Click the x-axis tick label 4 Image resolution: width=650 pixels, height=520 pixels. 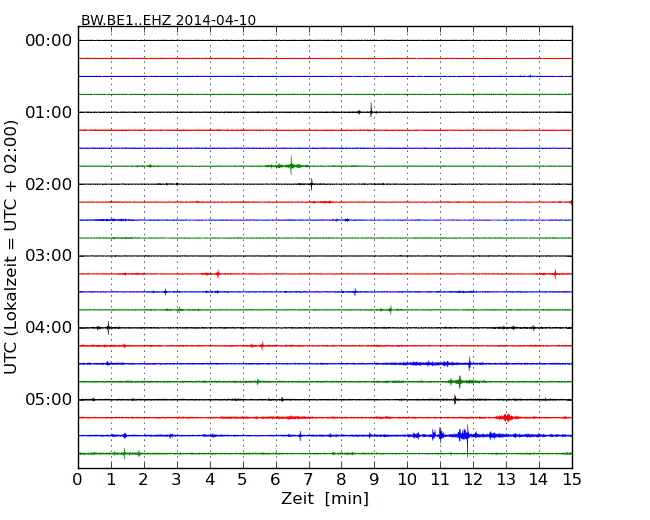210,479
